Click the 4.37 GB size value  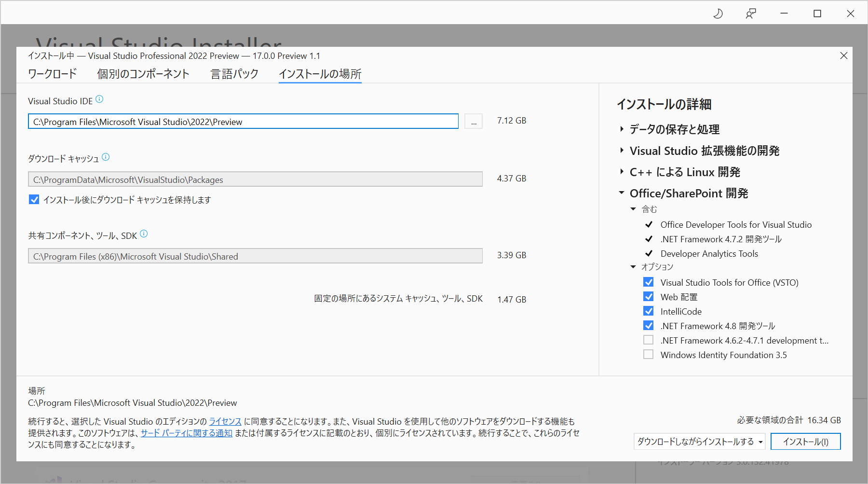click(x=512, y=179)
